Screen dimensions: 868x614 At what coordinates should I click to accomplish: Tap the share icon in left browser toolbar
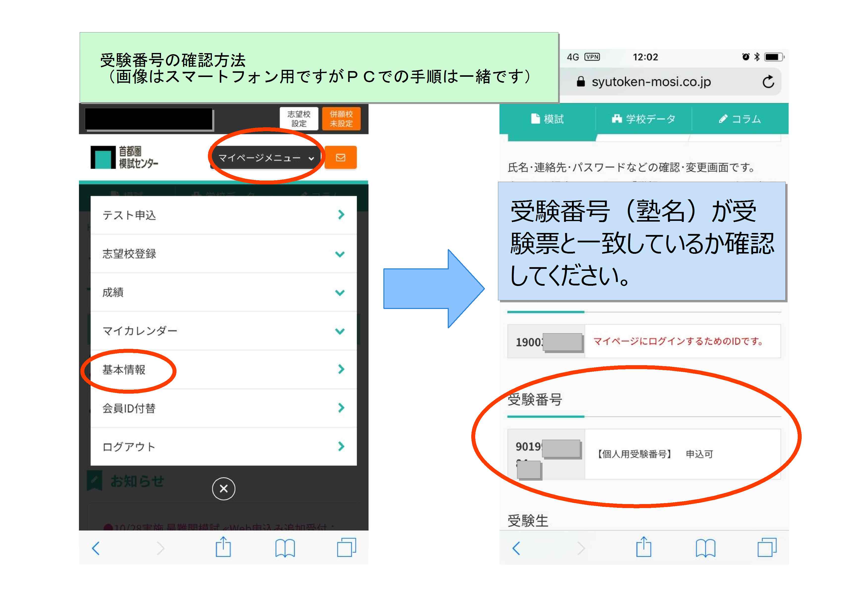tap(223, 547)
